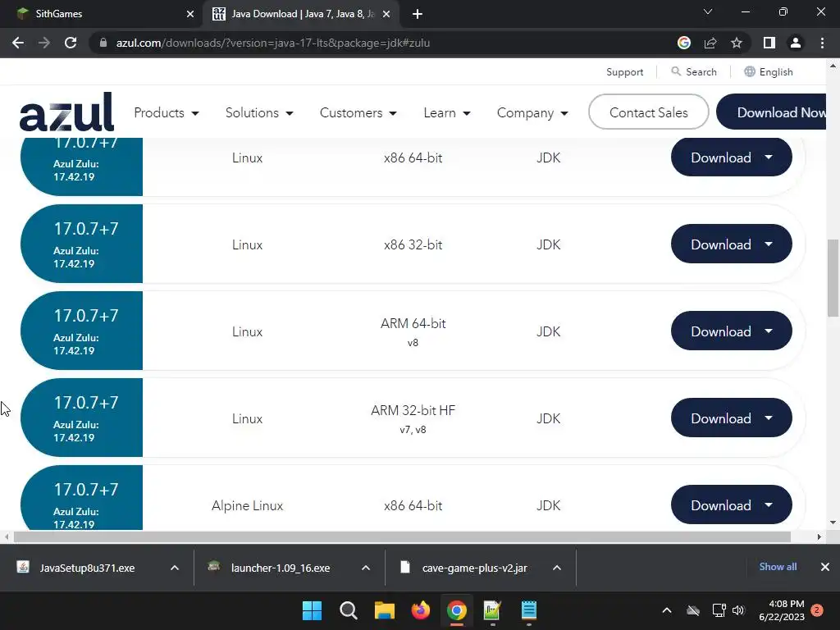This screenshot has height=630, width=840.
Task: Click the ARM 32-bit HF text
Action: pos(413,410)
